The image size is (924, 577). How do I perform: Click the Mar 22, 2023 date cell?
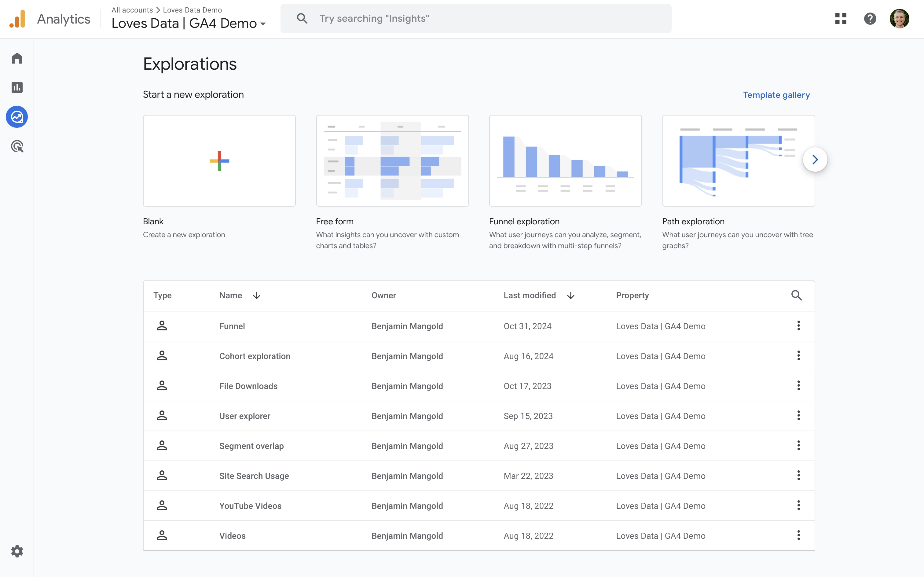(x=528, y=476)
